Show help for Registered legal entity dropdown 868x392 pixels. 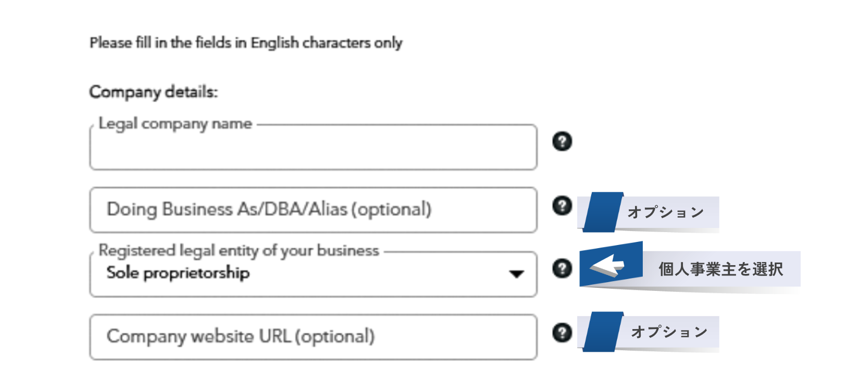[x=562, y=268]
